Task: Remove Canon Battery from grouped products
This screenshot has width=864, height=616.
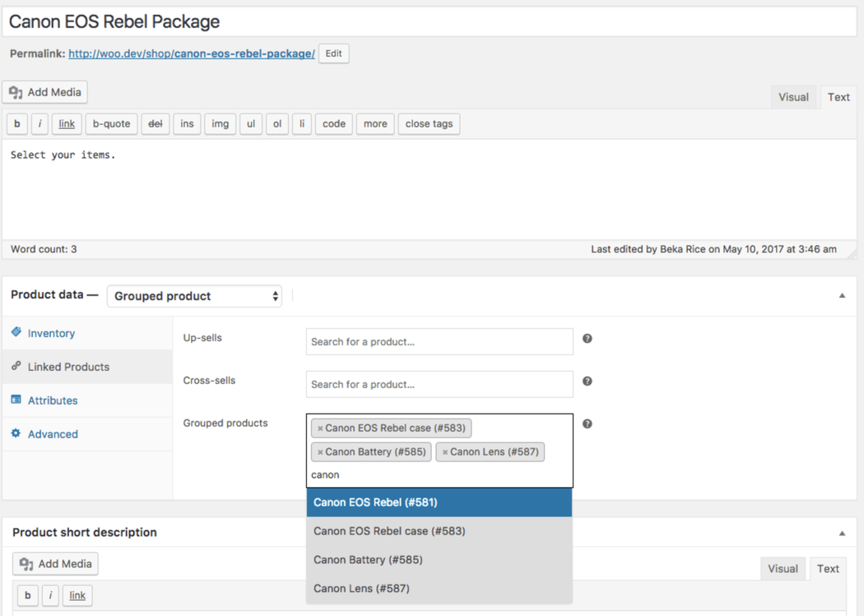Action: point(320,452)
